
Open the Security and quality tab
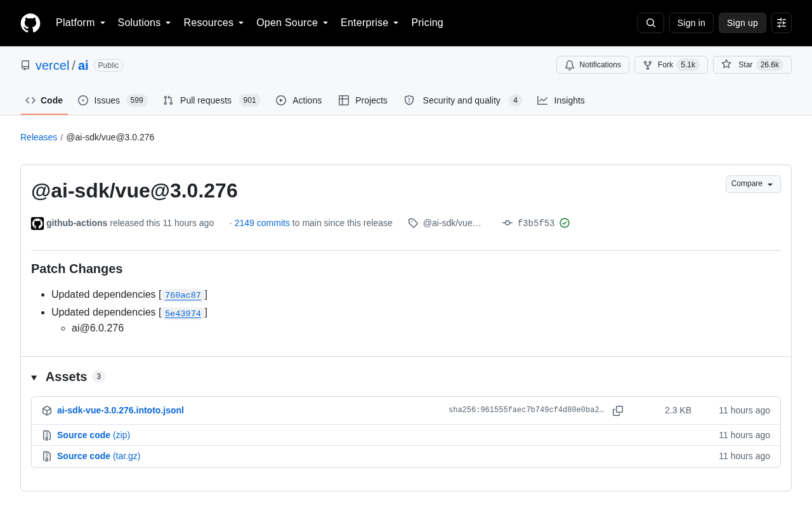463,100
